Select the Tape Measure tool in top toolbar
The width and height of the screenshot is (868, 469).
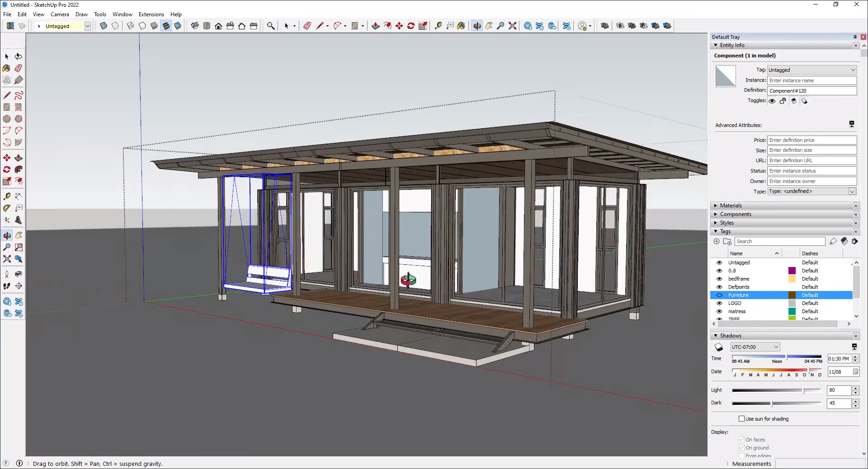tap(438, 26)
